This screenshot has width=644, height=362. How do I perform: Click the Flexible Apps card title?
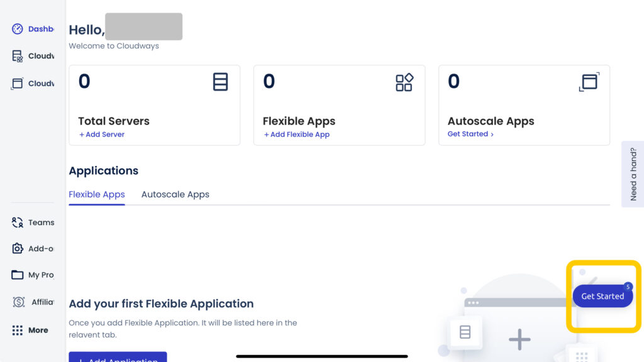point(299,121)
